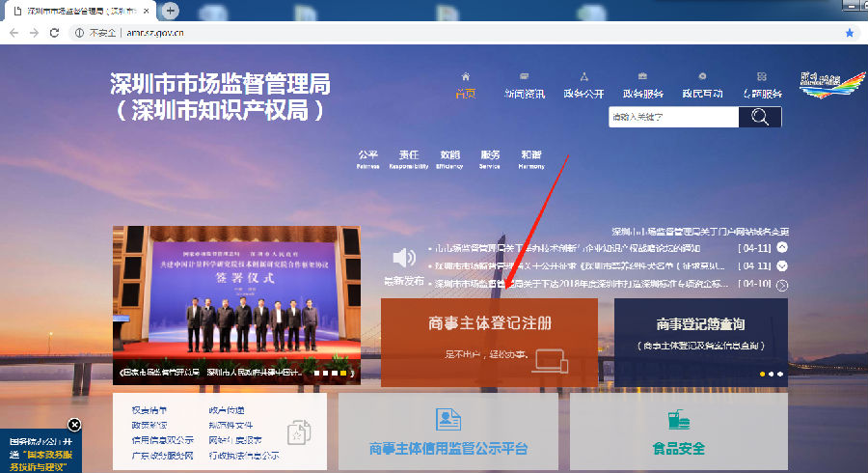The width and height of the screenshot is (868, 473).
Task: Click the magnifier search button
Action: tap(760, 117)
